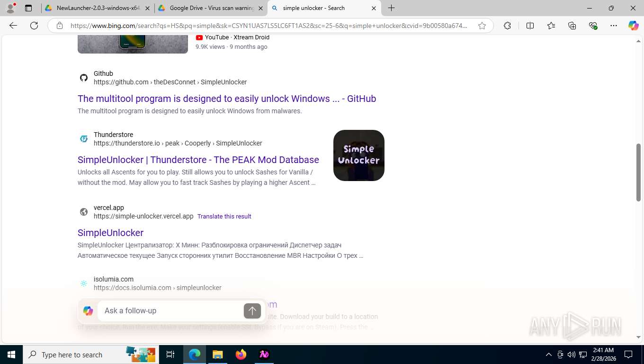644x364 pixels.
Task: Open SimpleUnlocker Thunderstore PEAK Mod Database link
Action: (198, 160)
